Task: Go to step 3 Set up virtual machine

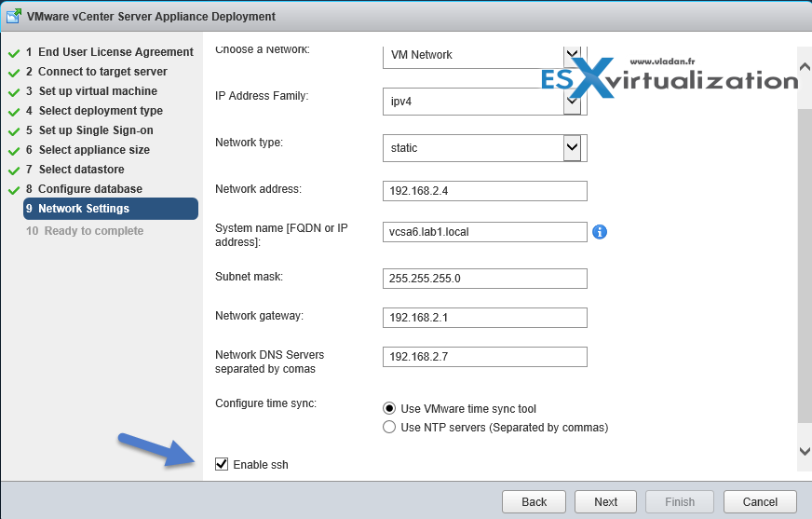Action: pyautogui.click(x=91, y=91)
